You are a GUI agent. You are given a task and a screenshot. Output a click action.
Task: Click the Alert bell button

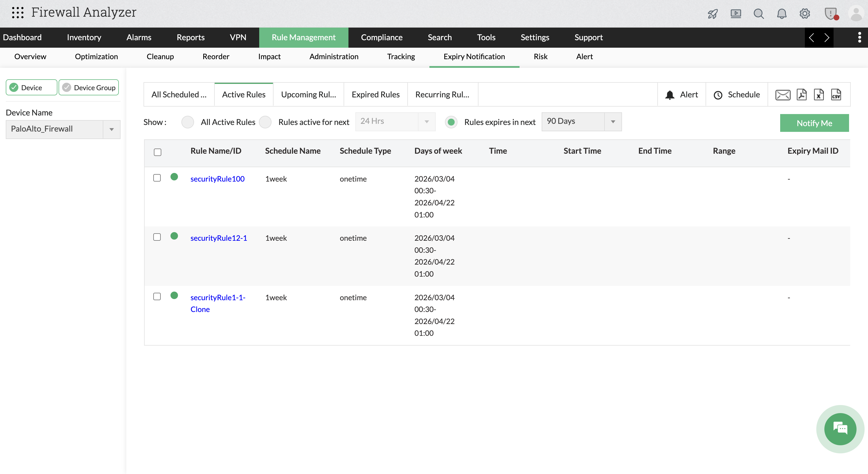pos(681,95)
